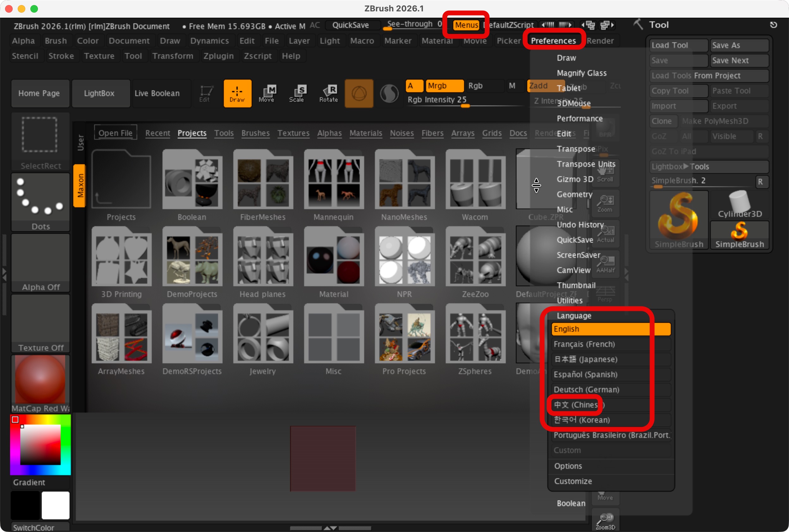The height and width of the screenshot is (532, 789).
Task: Open the MatCap Red Wax material picker
Action: pos(40,379)
